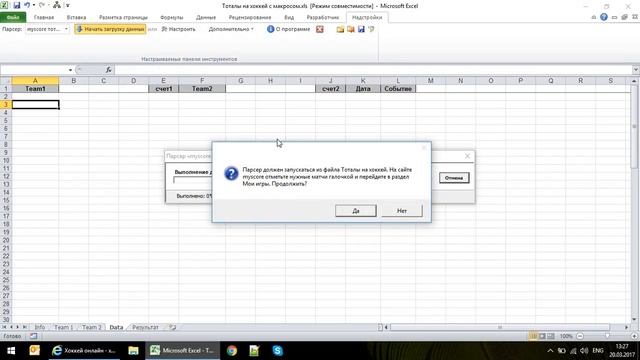Switch to the Главная ribbon tab
The height and width of the screenshot is (360, 640).
pyautogui.click(x=44, y=18)
